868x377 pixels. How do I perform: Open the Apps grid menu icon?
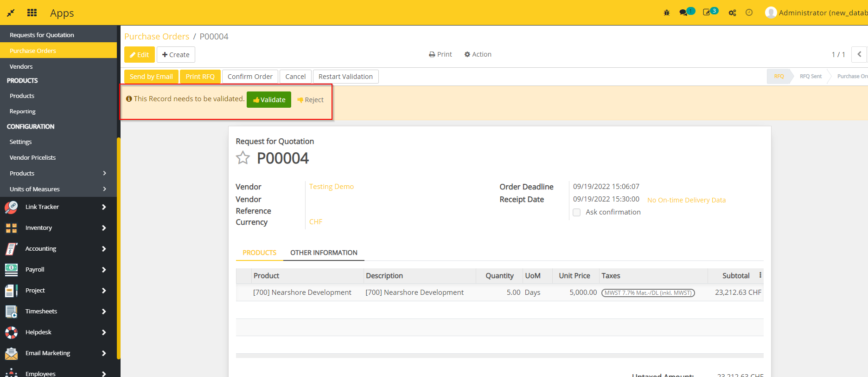click(32, 13)
